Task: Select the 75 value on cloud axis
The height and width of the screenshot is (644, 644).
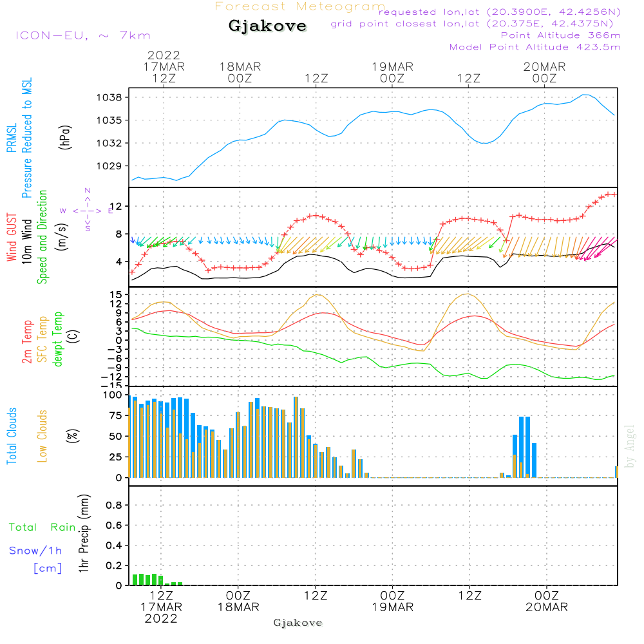Action: (116, 415)
